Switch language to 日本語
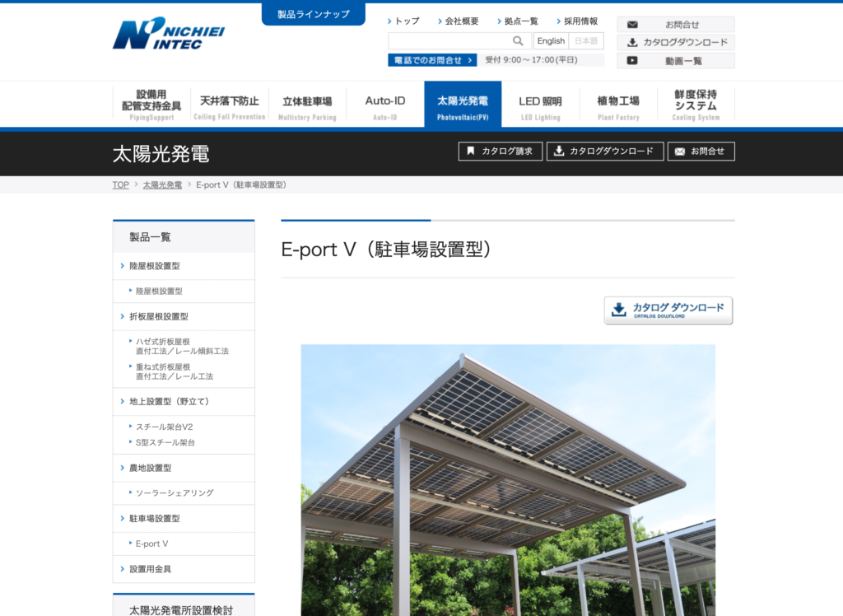The width and height of the screenshot is (843, 616). pos(586,41)
